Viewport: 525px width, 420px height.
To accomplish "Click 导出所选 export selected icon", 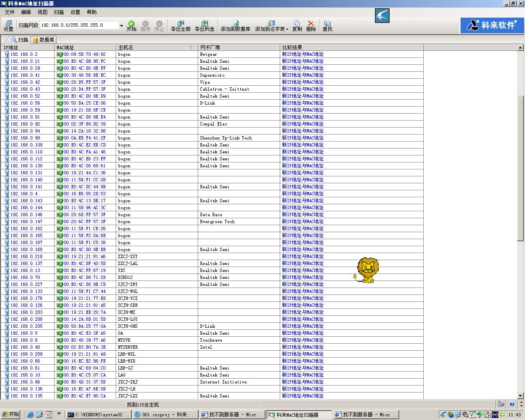I will pyautogui.click(x=204, y=25).
